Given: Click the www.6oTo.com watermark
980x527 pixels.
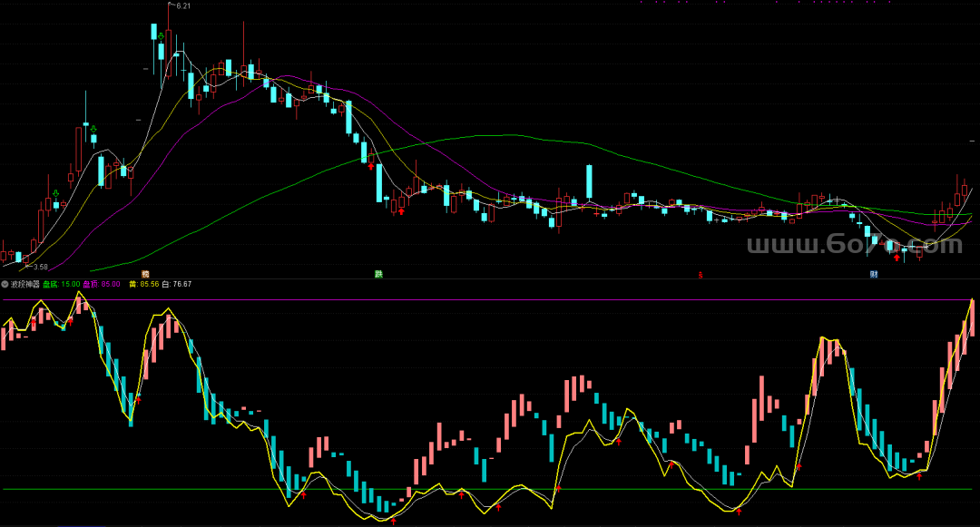Looking at the screenshot, I should point(853,245).
